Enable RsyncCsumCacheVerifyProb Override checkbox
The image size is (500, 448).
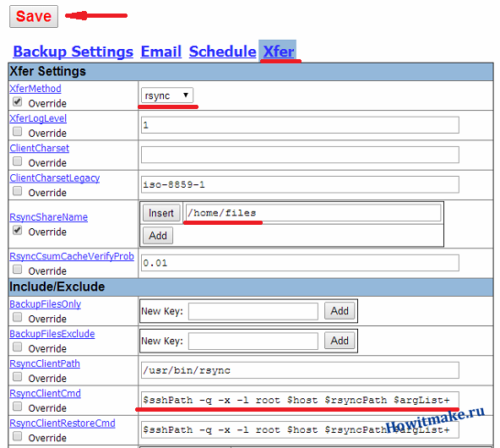coord(17,270)
